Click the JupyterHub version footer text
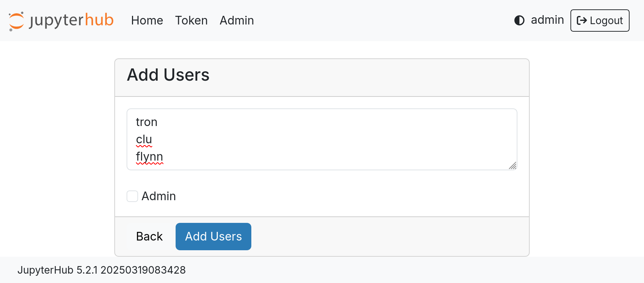The height and width of the screenshot is (283, 644). (102, 270)
